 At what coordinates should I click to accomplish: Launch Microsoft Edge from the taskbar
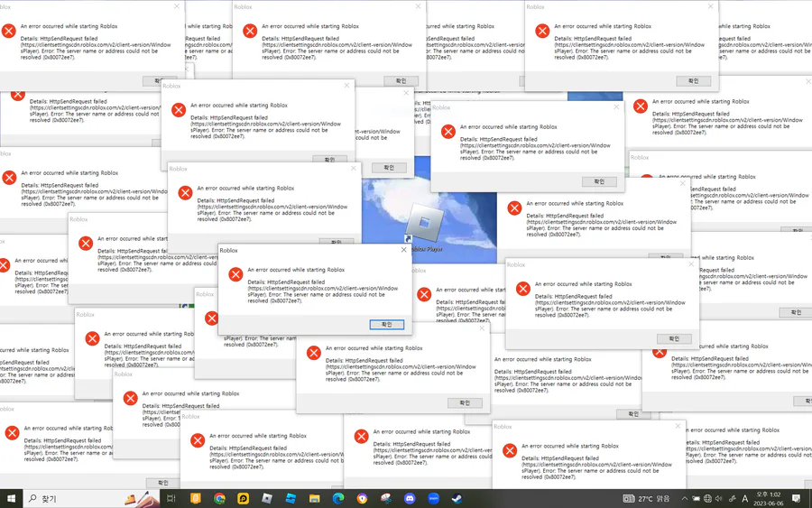click(x=338, y=499)
